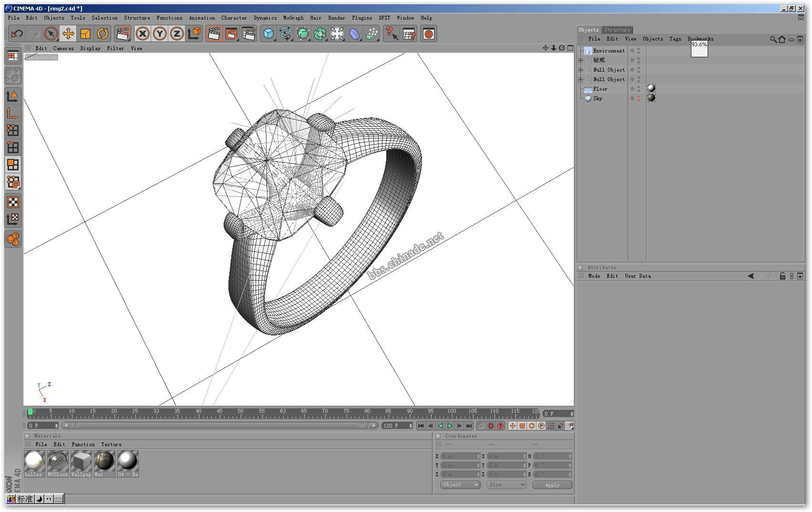
Task: Open the MoGraph menu
Action: (x=293, y=18)
